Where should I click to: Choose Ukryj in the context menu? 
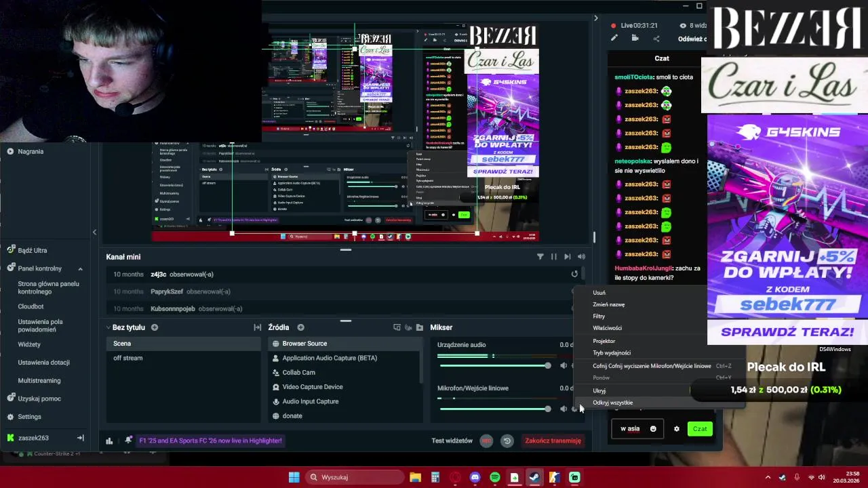599,391
